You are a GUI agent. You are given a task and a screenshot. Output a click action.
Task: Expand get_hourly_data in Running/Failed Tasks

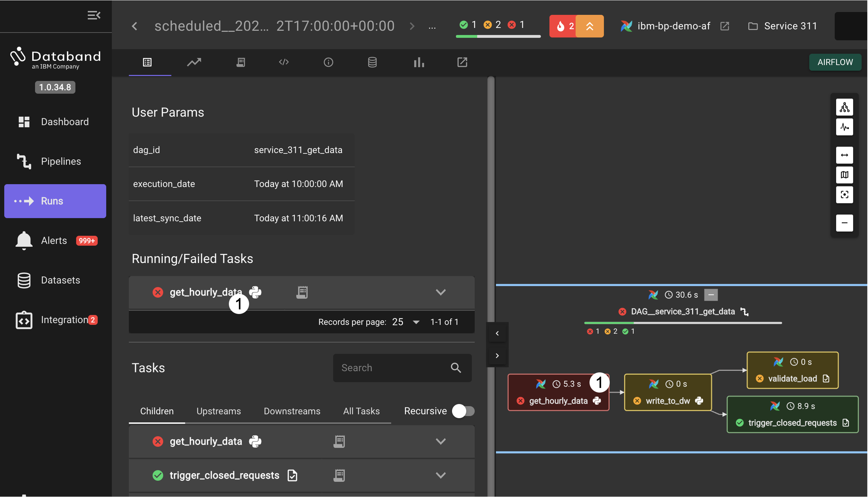tap(440, 292)
